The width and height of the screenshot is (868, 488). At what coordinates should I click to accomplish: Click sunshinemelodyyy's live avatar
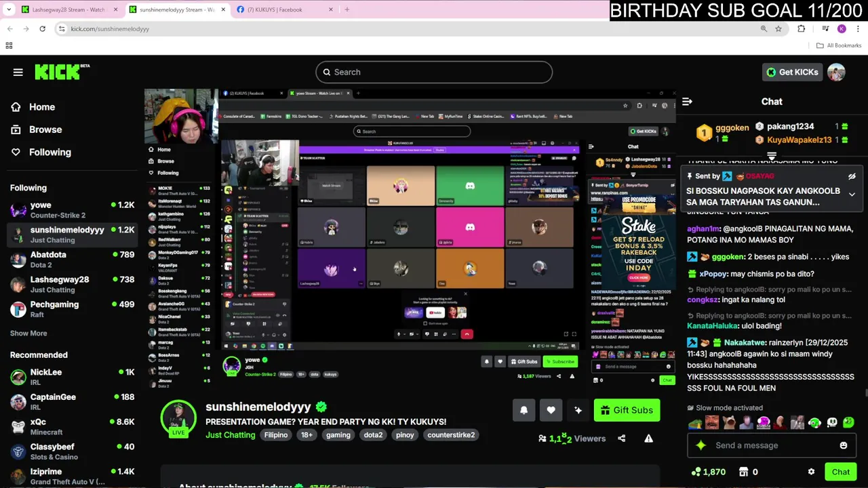pyautogui.click(x=178, y=418)
